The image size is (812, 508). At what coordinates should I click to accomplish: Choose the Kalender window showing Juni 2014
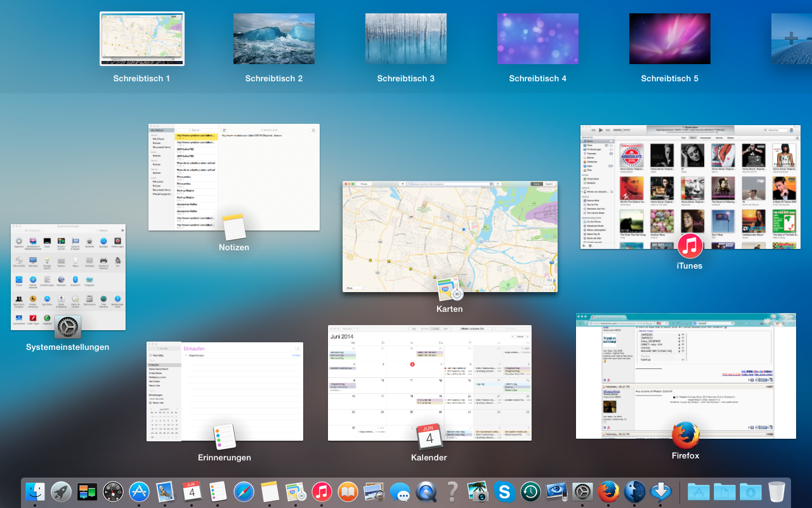tap(429, 383)
